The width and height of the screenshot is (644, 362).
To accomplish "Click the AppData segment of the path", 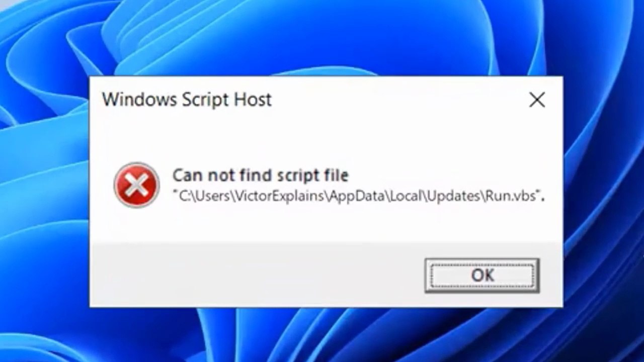I will (357, 196).
